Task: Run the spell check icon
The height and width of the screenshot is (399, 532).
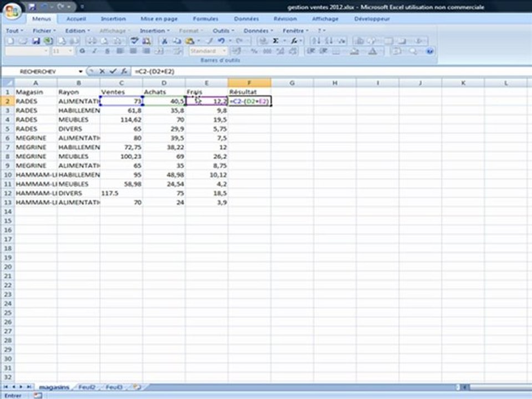Action: click(x=134, y=41)
